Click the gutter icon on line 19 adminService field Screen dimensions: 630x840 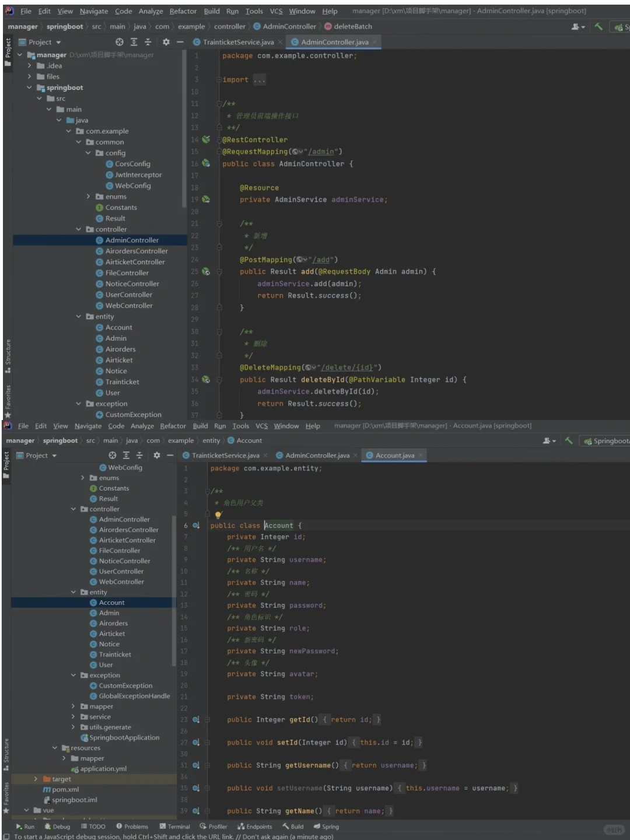click(x=206, y=199)
